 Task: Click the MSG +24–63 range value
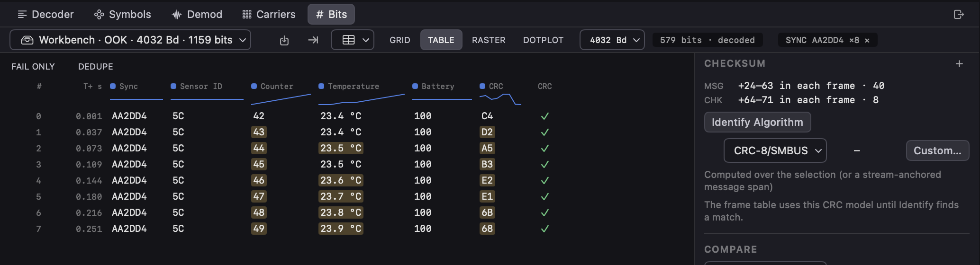click(x=811, y=86)
